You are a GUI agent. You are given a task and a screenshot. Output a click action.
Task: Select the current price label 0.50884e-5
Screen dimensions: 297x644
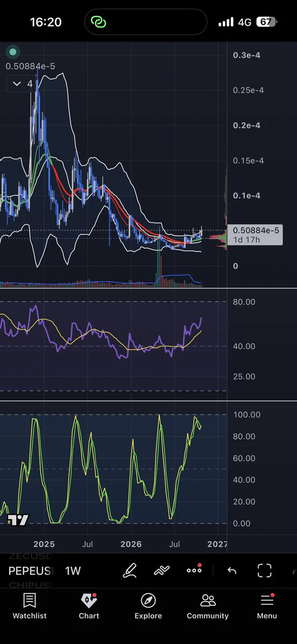coord(256,230)
